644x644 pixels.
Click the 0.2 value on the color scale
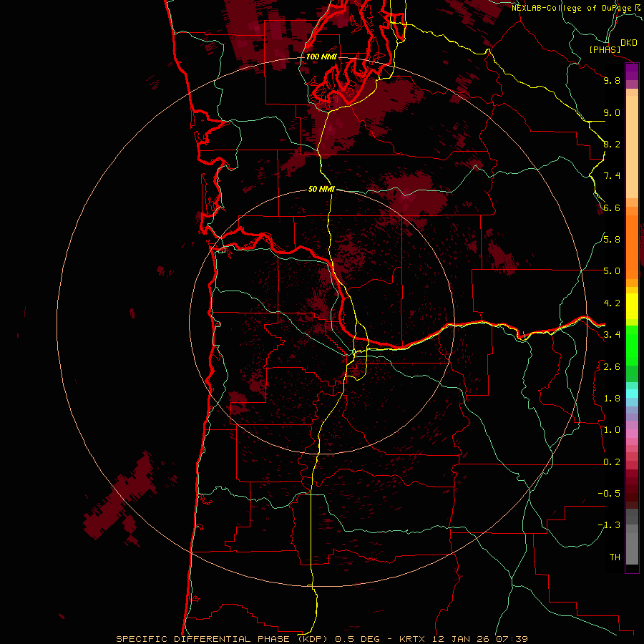[612, 462]
